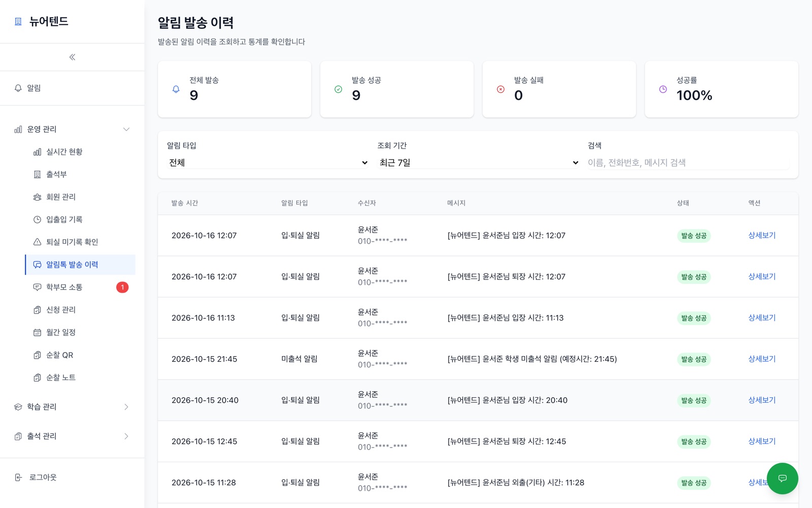The width and height of the screenshot is (812, 508).
Task: Open 학부모 소통 page
Action: (80, 288)
